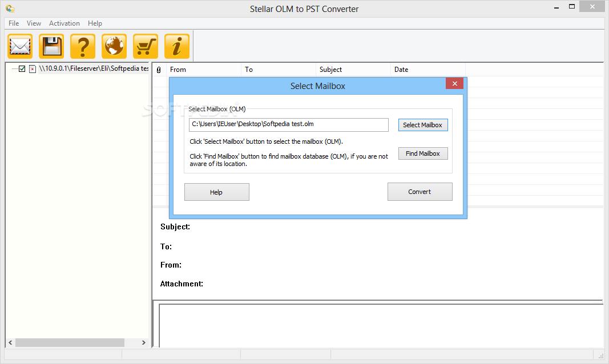This screenshot has height=364, width=609.
Task: Open the View menu
Action: (34, 23)
